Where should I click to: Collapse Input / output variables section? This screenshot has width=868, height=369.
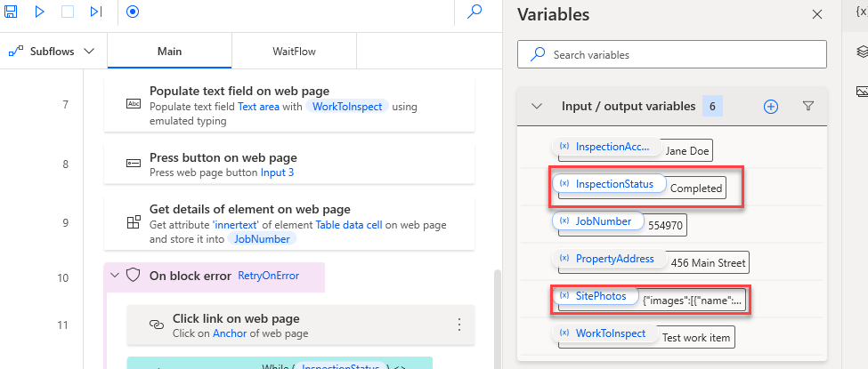click(x=537, y=107)
